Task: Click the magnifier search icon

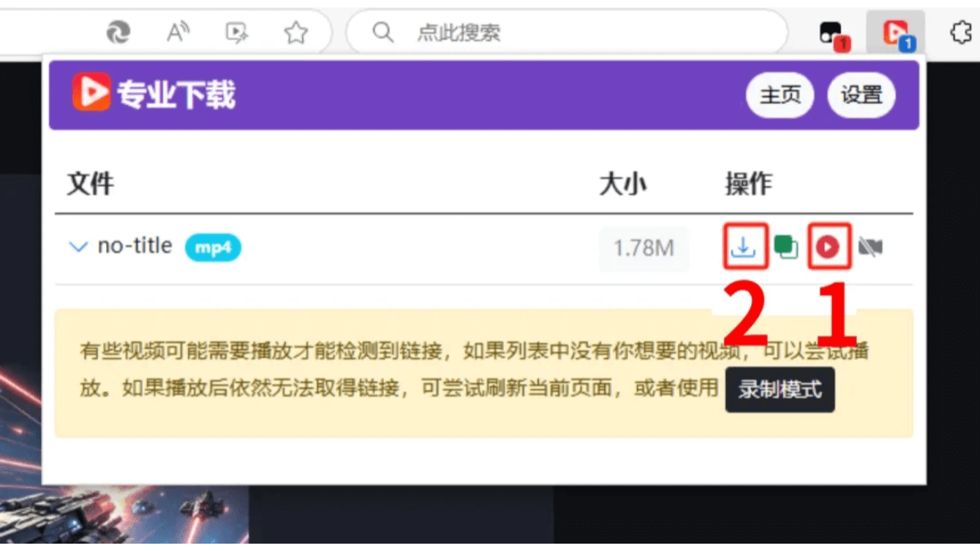Action: 382,33
